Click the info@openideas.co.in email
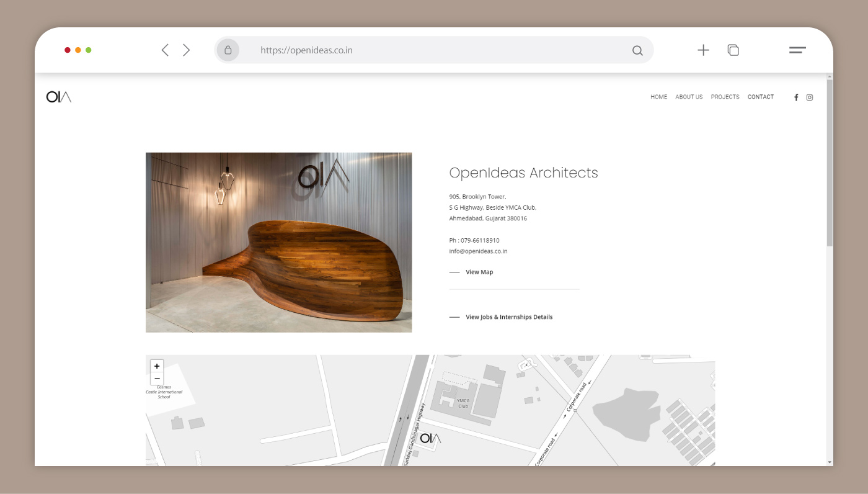The width and height of the screenshot is (868, 494). pos(479,251)
